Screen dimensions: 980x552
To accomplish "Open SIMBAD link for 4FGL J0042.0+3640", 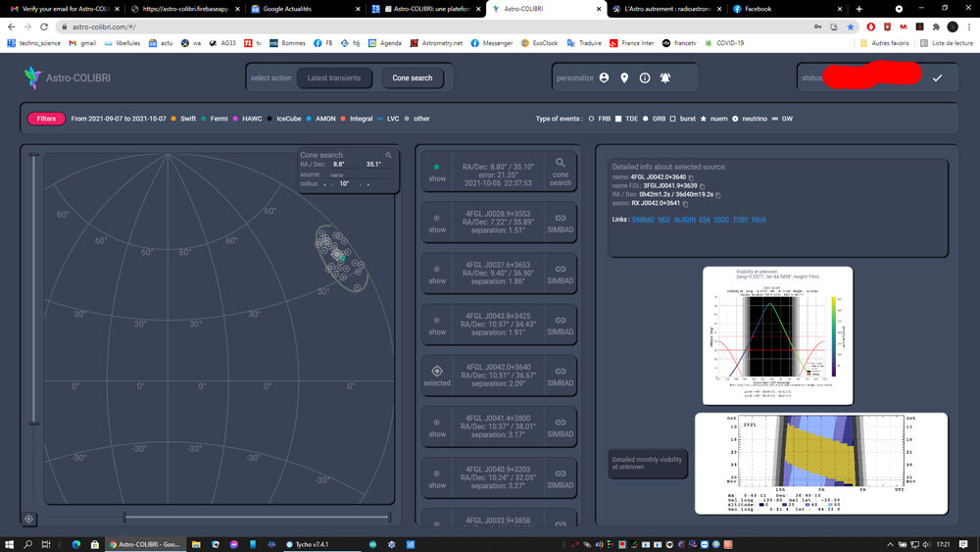I will 560,376.
